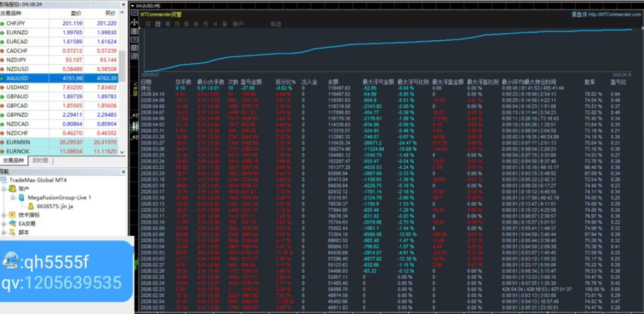The width and height of the screenshot is (644, 314).
Task: Open the 交易品种 tab
Action: pos(14,160)
